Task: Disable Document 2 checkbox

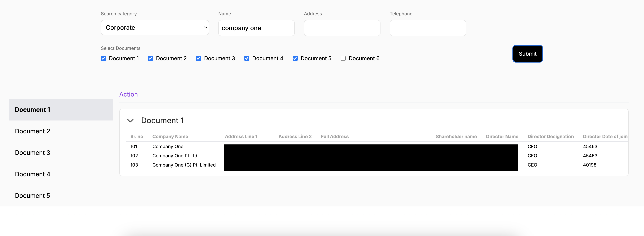Action: 151,58
